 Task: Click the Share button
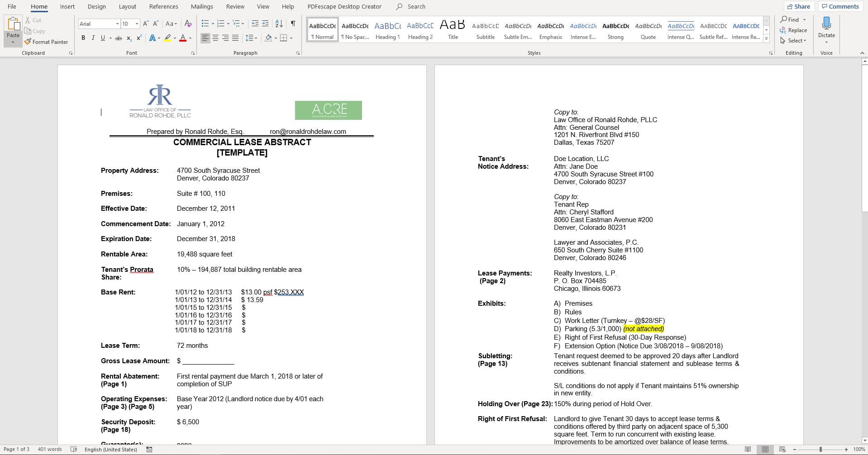tap(799, 6)
